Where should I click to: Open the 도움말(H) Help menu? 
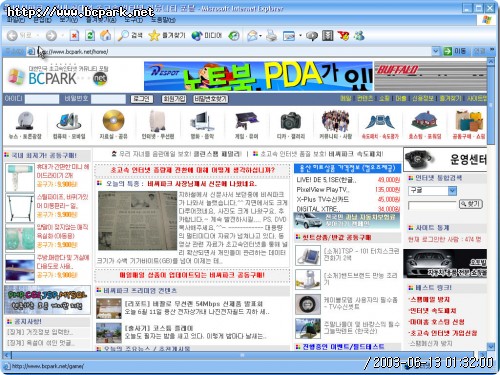(x=163, y=20)
